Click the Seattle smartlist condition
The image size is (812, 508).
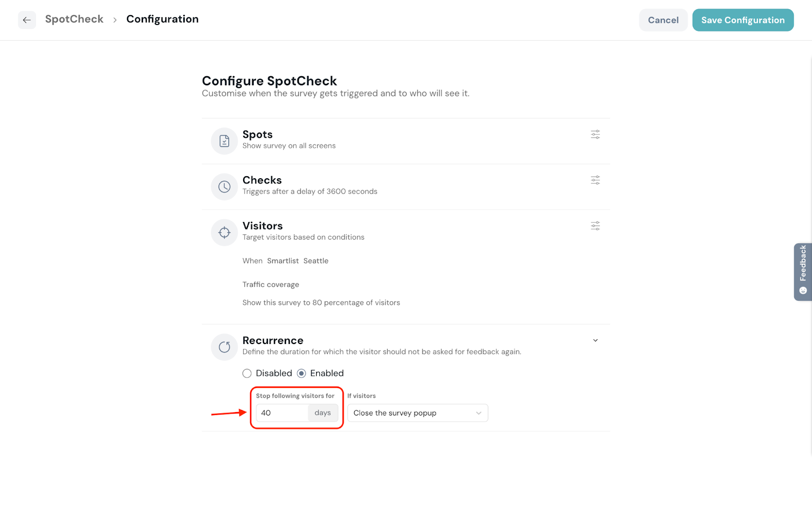click(x=316, y=261)
